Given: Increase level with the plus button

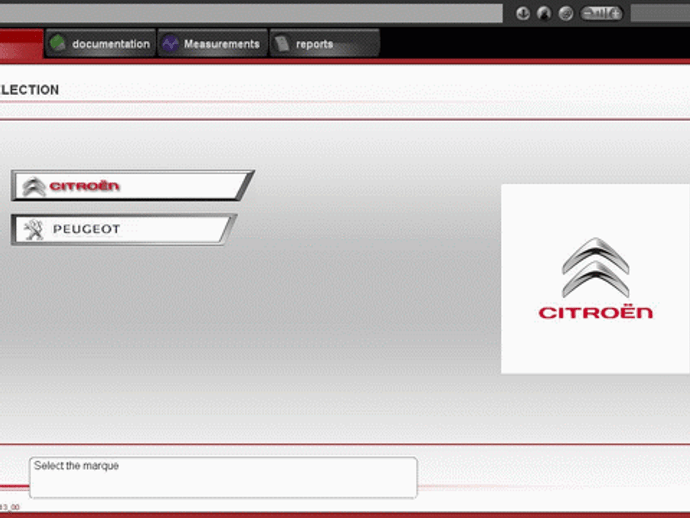Looking at the screenshot, I should 616,14.
